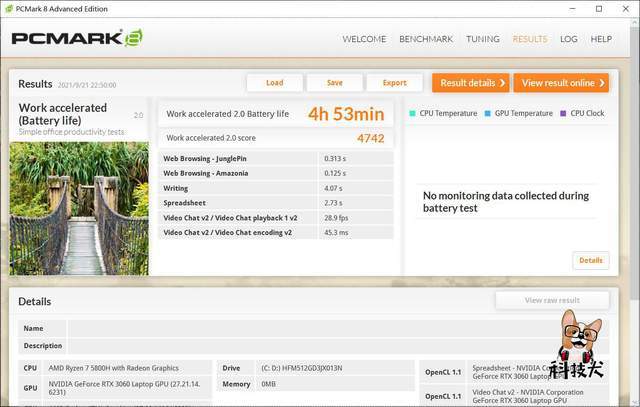Click the Load button
The width and height of the screenshot is (640, 407).
(275, 83)
